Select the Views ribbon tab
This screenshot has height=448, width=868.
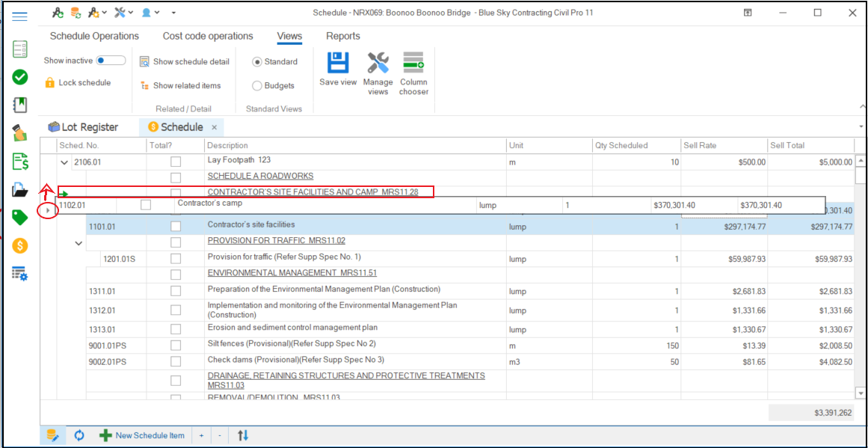289,36
